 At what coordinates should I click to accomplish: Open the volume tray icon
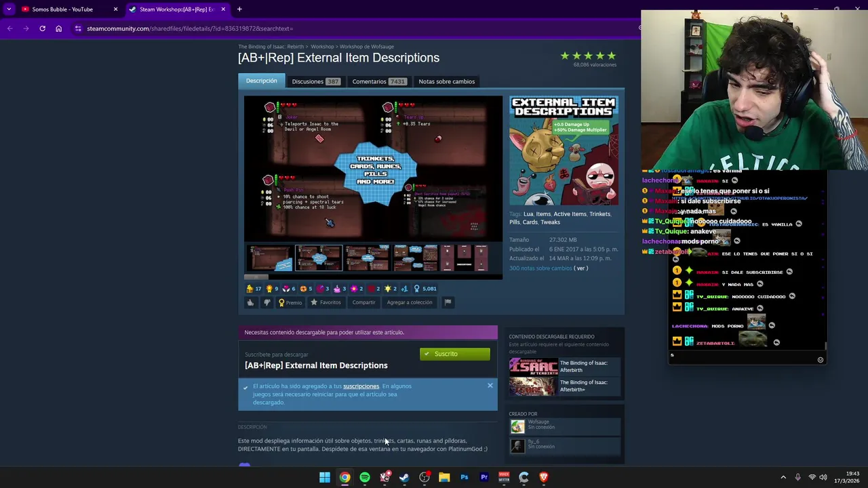click(823, 477)
